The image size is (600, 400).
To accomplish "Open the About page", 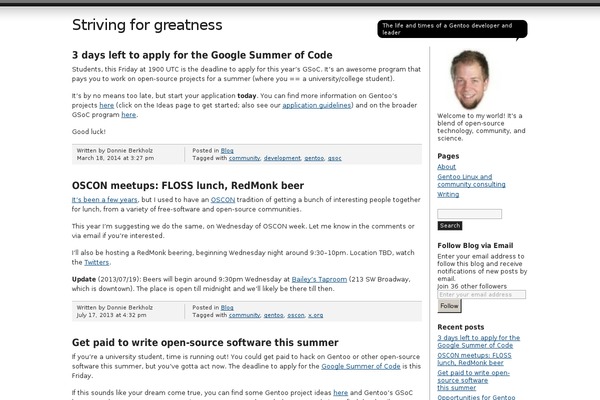I will coord(447,167).
